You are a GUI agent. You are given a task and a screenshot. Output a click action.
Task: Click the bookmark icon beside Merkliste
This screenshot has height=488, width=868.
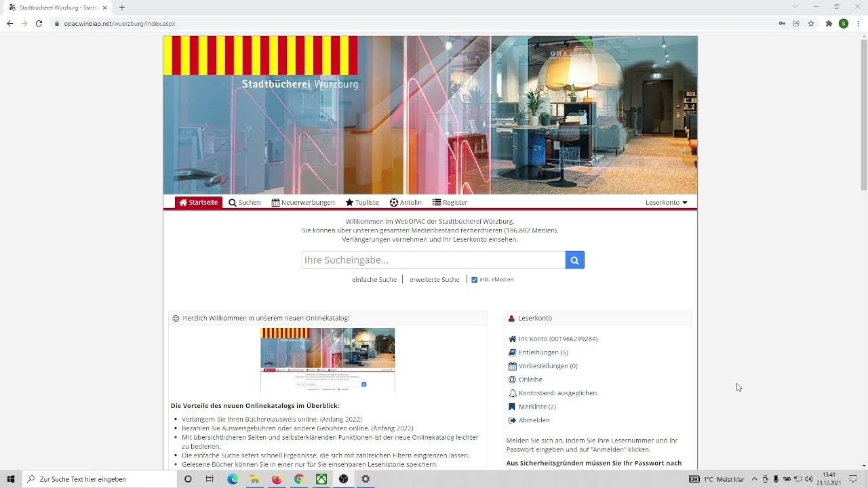512,407
